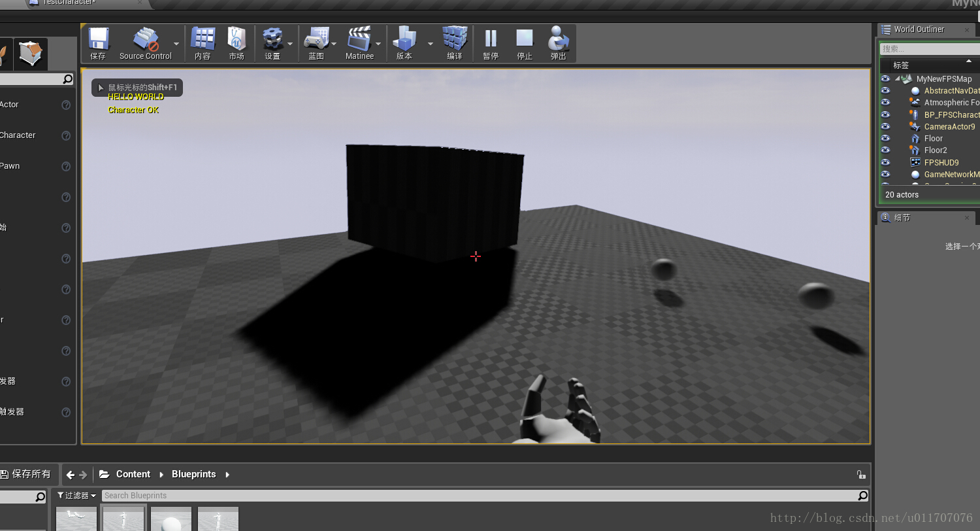The image size is (980, 531).
Task: Hide the Floor actor via eye icon
Action: pos(885,139)
